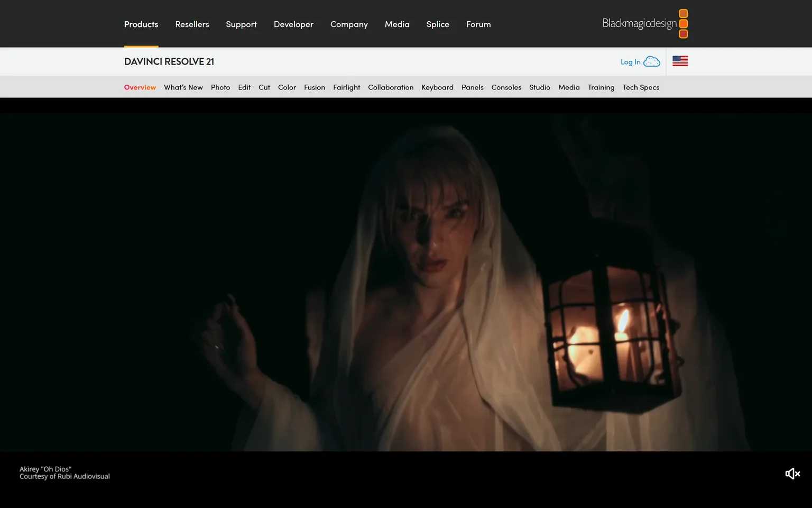Switch to the What's New tab

pyautogui.click(x=183, y=87)
